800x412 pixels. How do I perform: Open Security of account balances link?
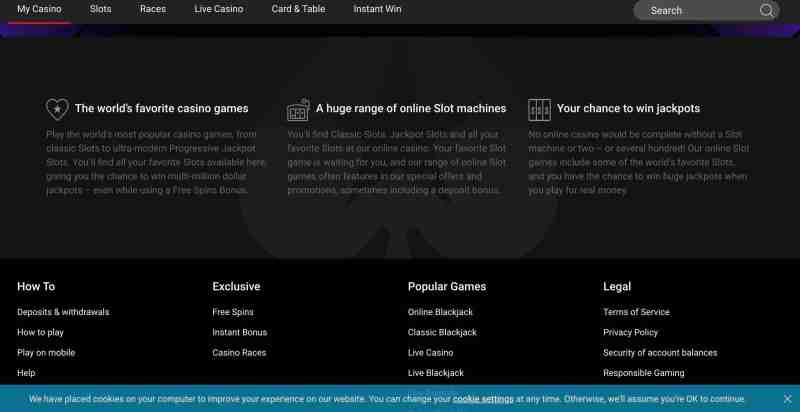coord(659,353)
